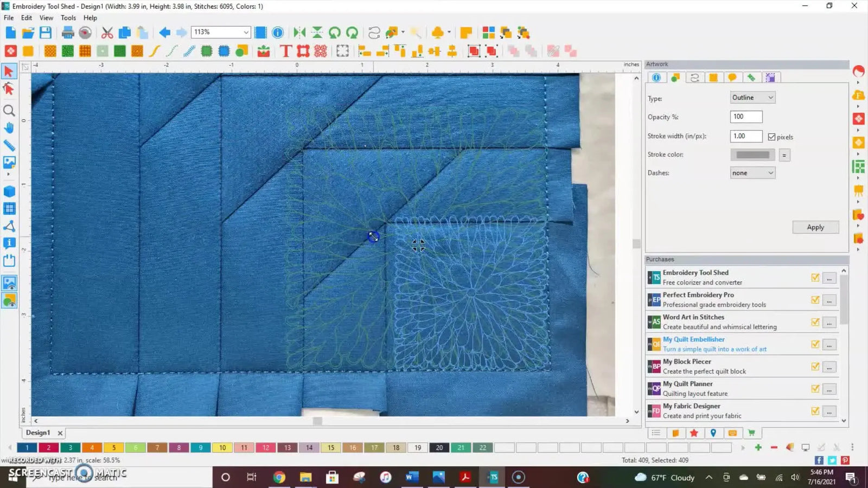Select the Design1 tab
Image resolution: width=868 pixels, height=488 pixels.
37,432
